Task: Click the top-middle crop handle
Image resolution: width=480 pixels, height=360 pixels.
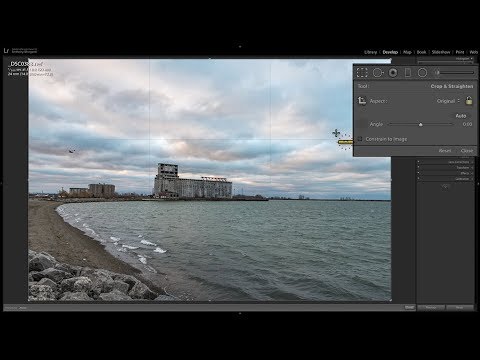Action: point(210,59)
